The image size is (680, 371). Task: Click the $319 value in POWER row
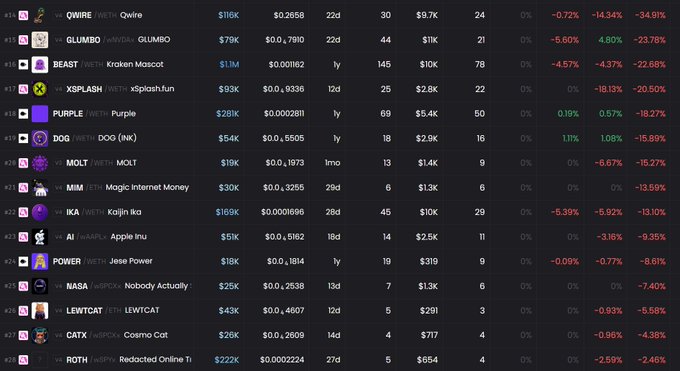click(x=428, y=262)
